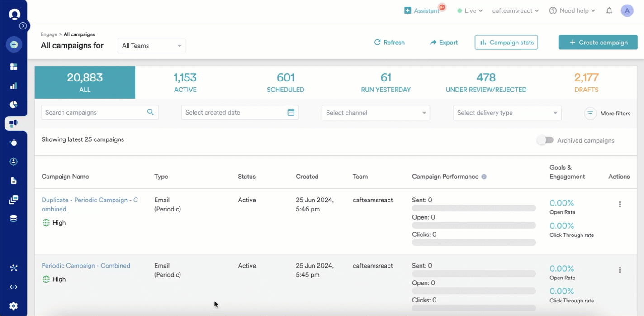Expand the Need help dropdown
Viewport: 644px width, 316px height.
pos(572,10)
